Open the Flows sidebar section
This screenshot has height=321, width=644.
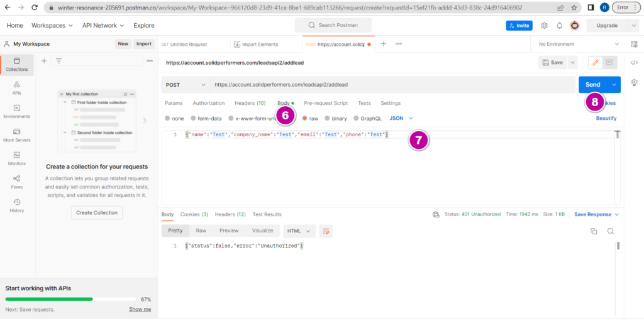coord(17,182)
